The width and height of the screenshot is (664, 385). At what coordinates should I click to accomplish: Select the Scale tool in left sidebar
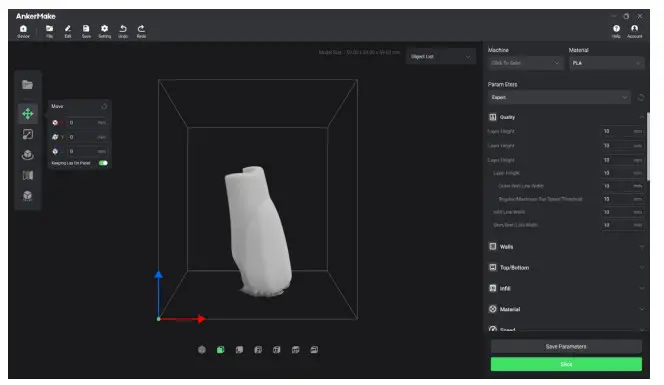tap(28, 134)
